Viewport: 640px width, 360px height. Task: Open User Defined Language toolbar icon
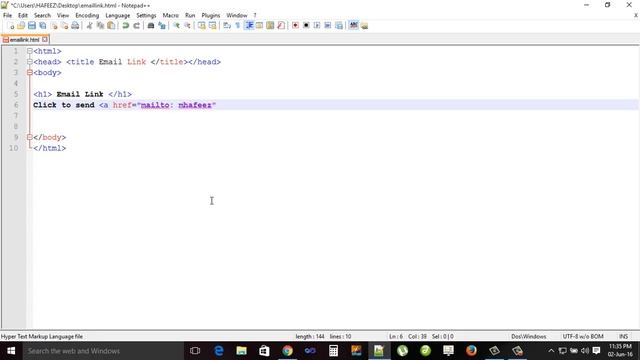tap(260, 26)
